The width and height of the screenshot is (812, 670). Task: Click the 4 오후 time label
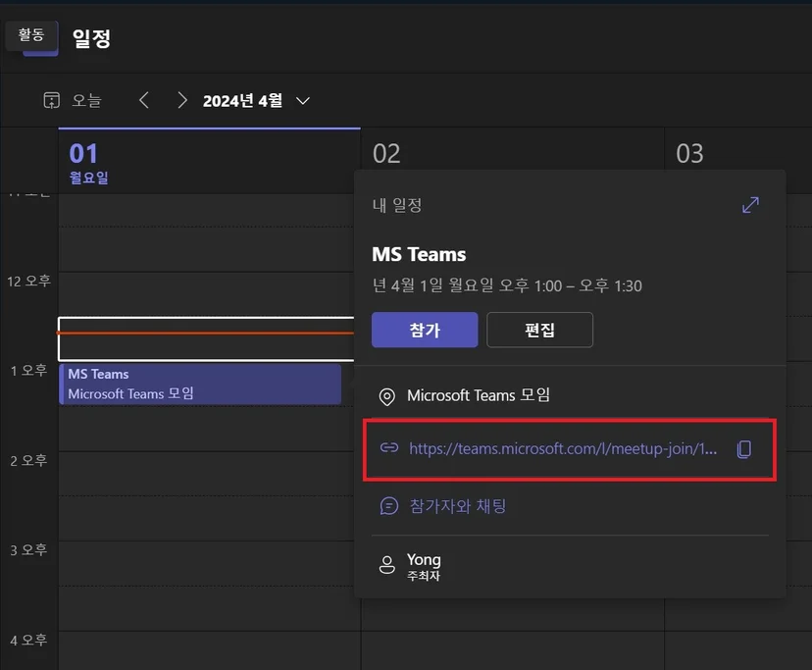pyautogui.click(x=29, y=640)
